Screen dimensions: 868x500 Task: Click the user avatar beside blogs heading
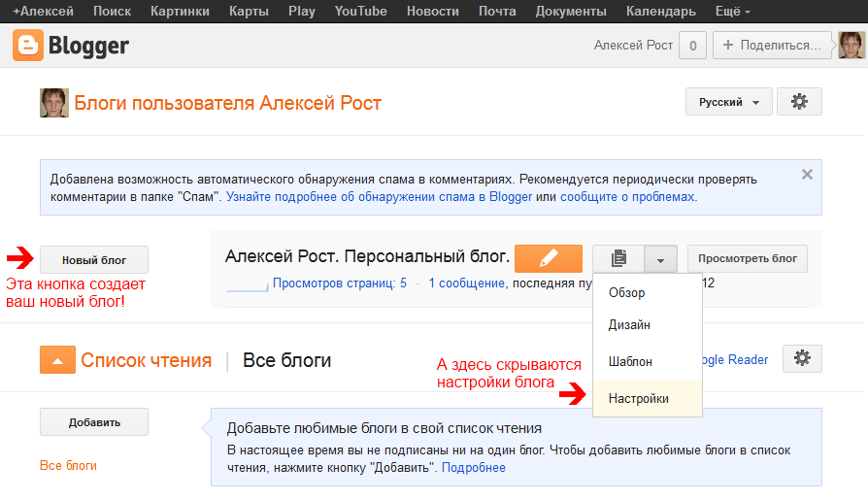click(x=54, y=103)
